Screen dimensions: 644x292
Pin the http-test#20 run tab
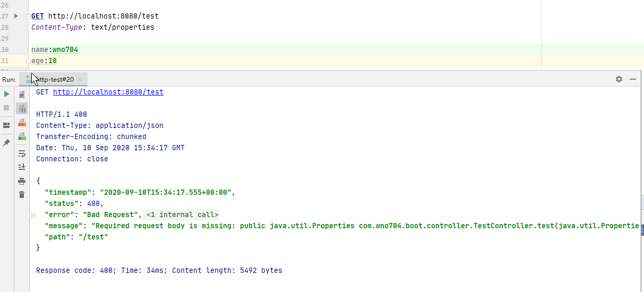click(6, 143)
